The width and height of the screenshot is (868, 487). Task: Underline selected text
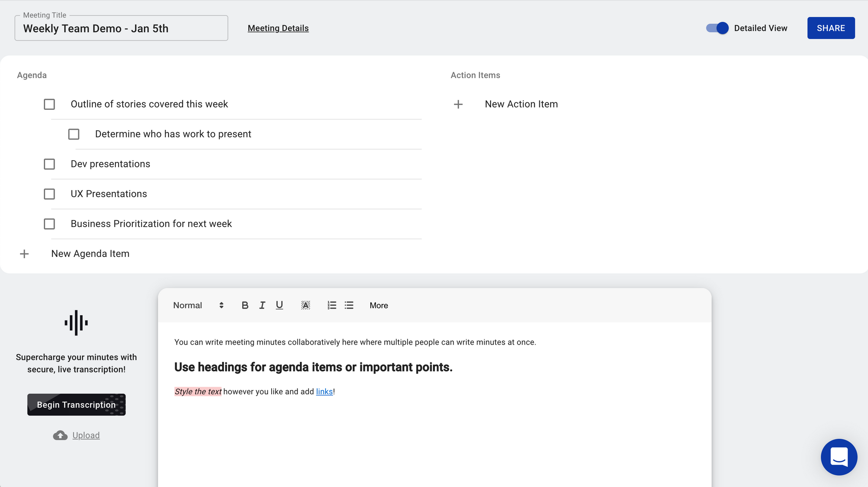click(x=279, y=305)
